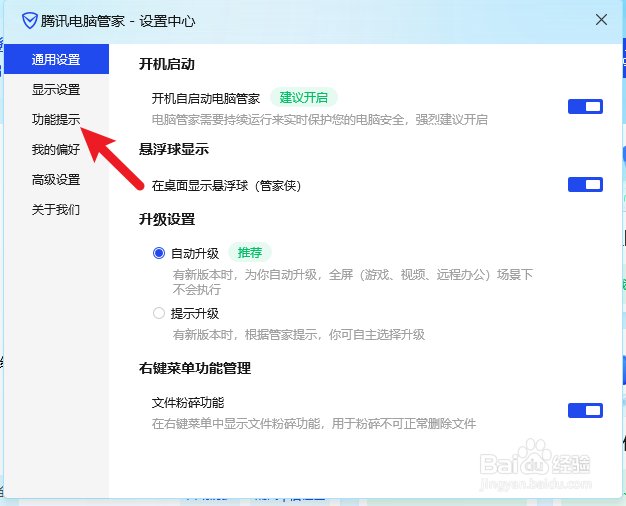Open the 我的偏好 tab

[56, 149]
